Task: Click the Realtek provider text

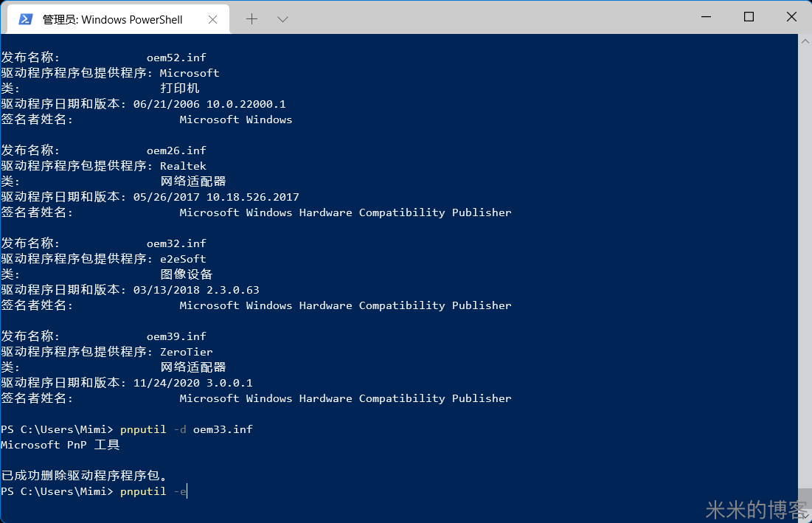Action: point(183,166)
